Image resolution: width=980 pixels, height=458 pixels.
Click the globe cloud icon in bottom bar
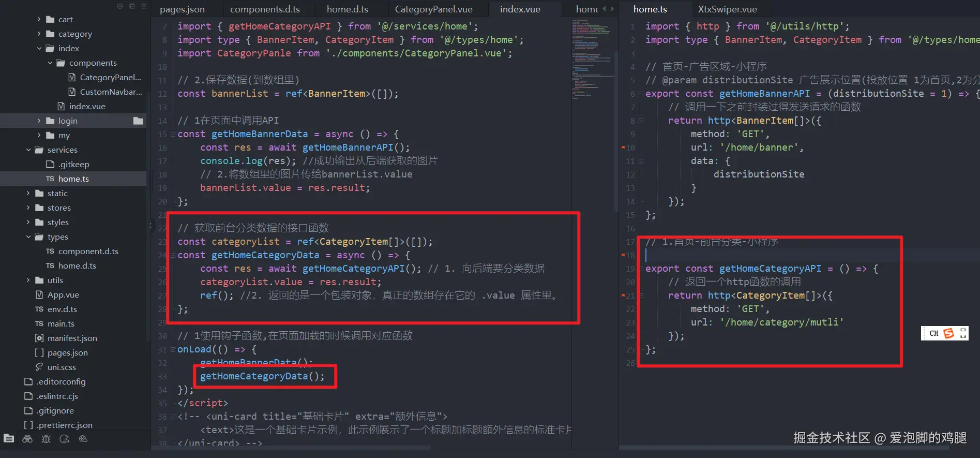(83, 439)
